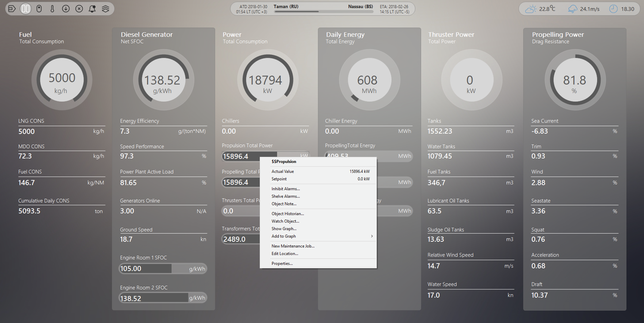Click the Water Speed value 17.0
The width and height of the screenshot is (644, 323).
pyautogui.click(x=434, y=295)
